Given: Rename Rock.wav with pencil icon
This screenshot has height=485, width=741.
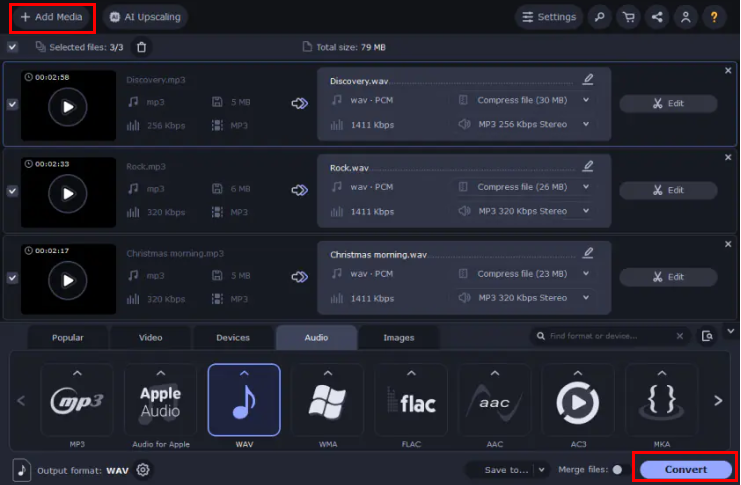Looking at the screenshot, I should [588, 166].
